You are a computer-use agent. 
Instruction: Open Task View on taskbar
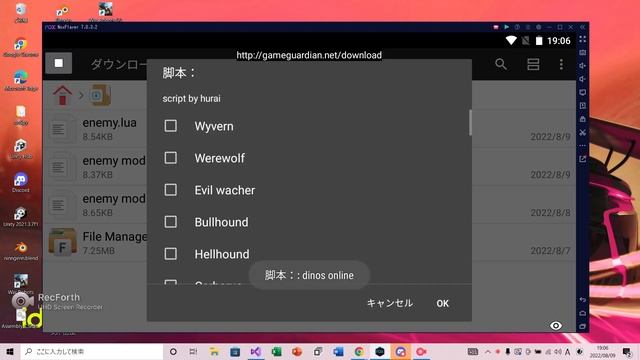pos(193,351)
